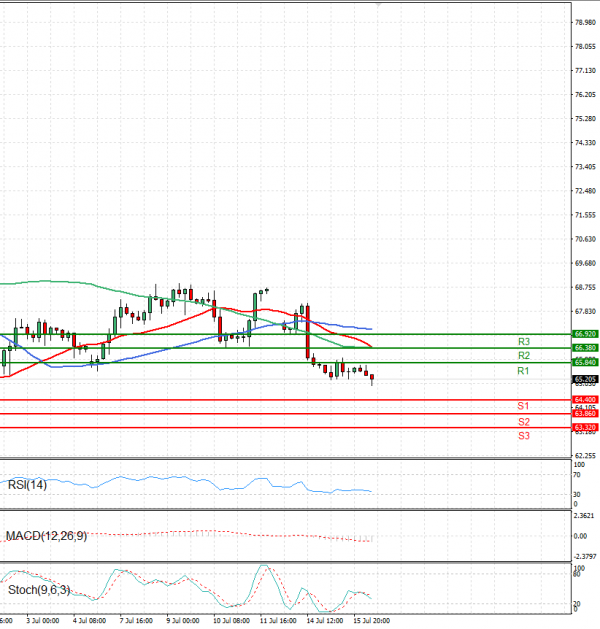This screenshot has height=629, width=600.
Task: Click the large red candle on 14 Jul
Action: [x=308, y=332]
